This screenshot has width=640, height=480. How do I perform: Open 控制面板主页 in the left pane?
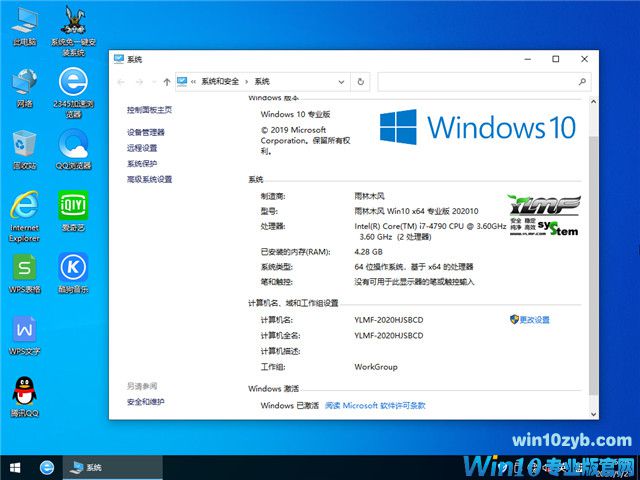pyautogui.click(x=149, y=110)
